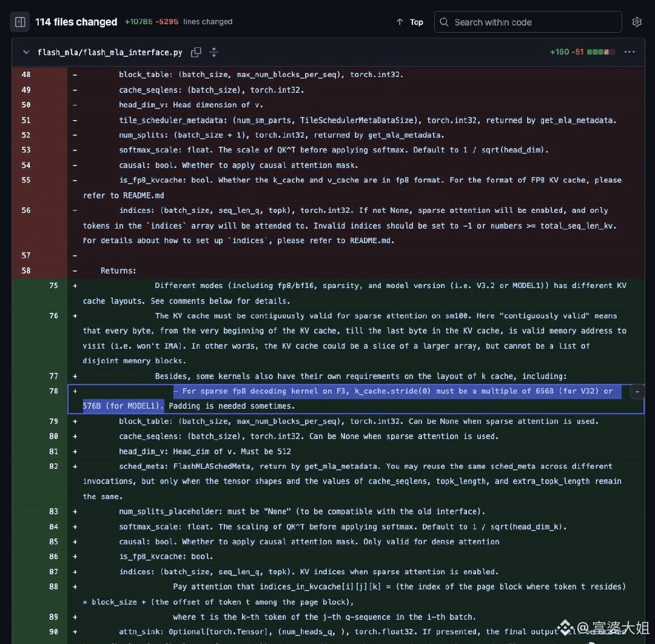Click the 'causal: bool' deleted line 54
Image resolution: width=655 pixels, height=644 pixels.
(x=238, y=166)
